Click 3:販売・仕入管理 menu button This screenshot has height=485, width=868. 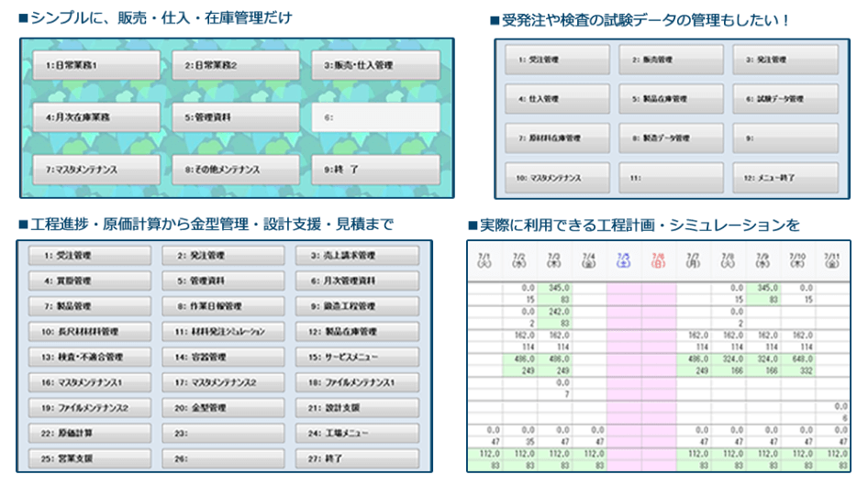[374, 66]
